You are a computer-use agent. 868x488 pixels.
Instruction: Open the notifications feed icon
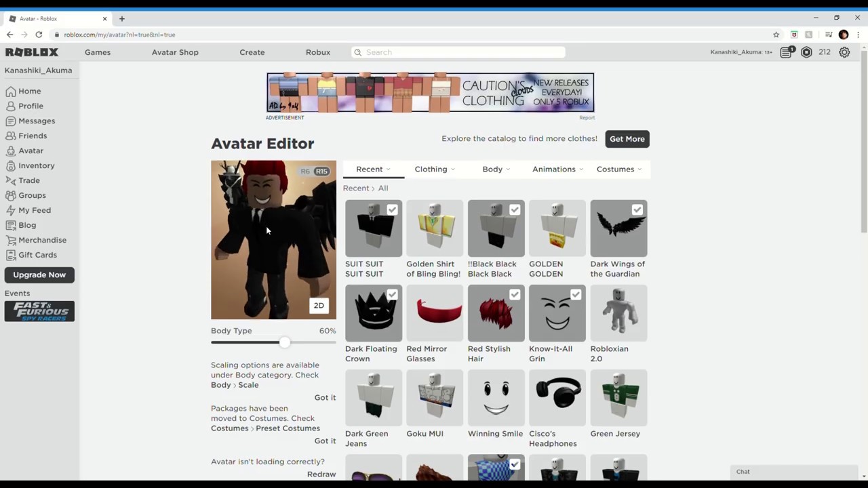click(x=786, y=52)
